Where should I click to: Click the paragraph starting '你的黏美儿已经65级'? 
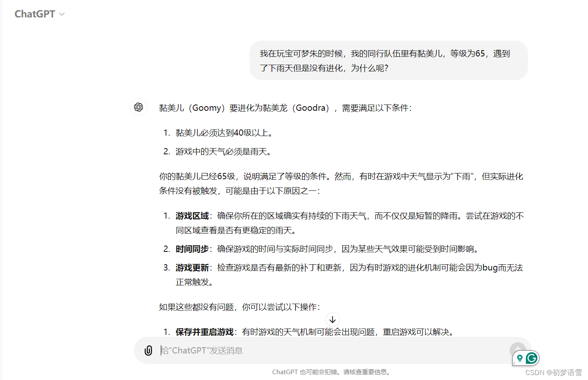pyautogui.click(x=341, y=183)
